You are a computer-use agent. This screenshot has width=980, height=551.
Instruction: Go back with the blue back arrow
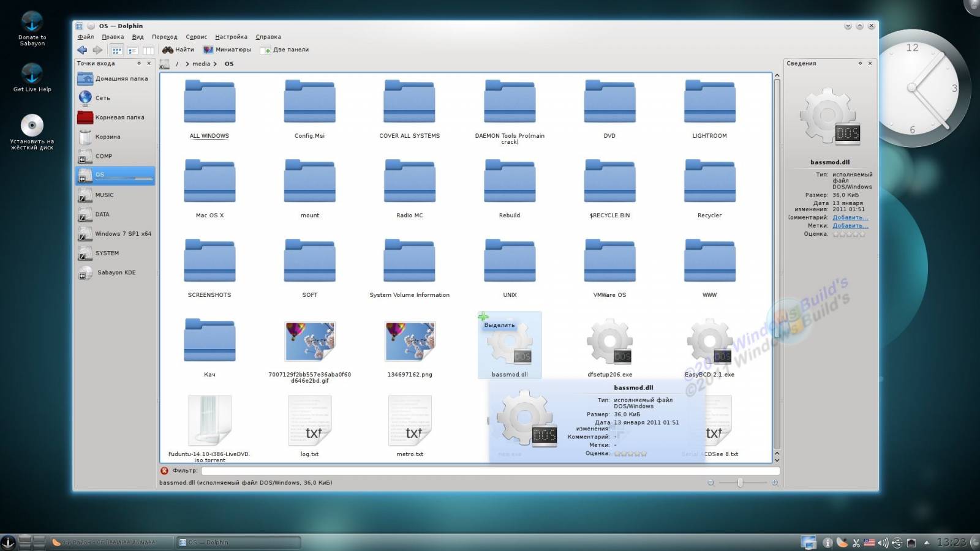point(82,50)
